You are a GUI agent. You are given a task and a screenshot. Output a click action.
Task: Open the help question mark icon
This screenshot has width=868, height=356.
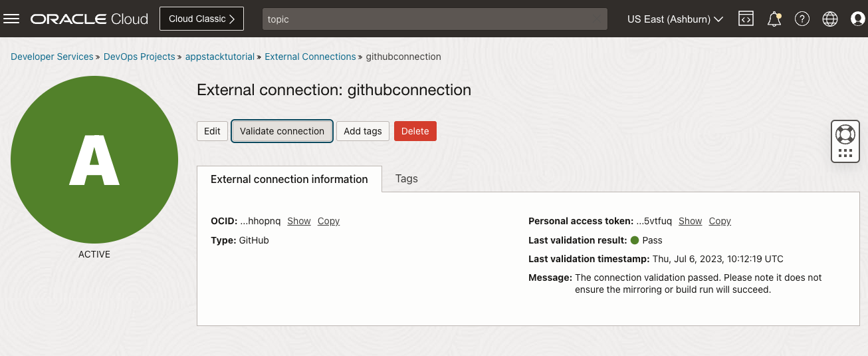pos(802,19)
